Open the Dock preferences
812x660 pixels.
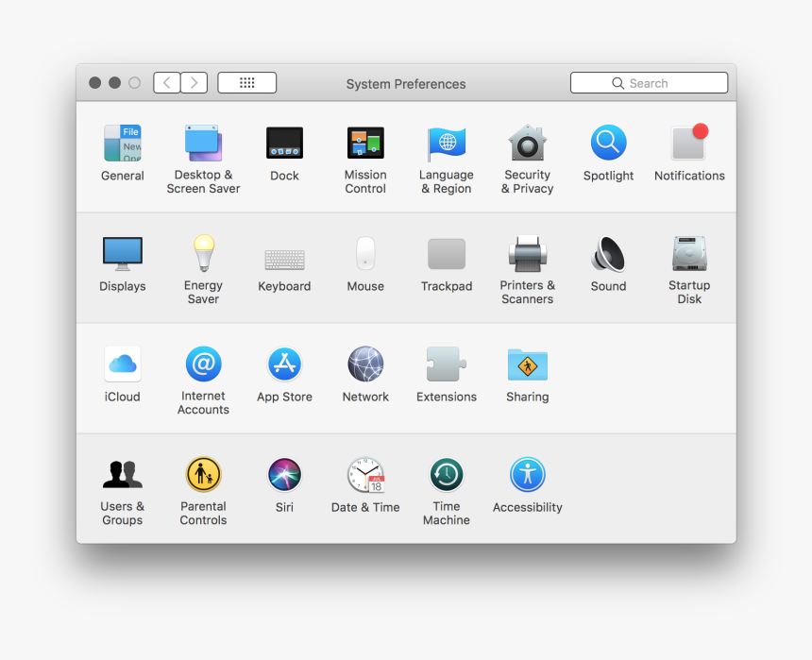coord(284,144)
